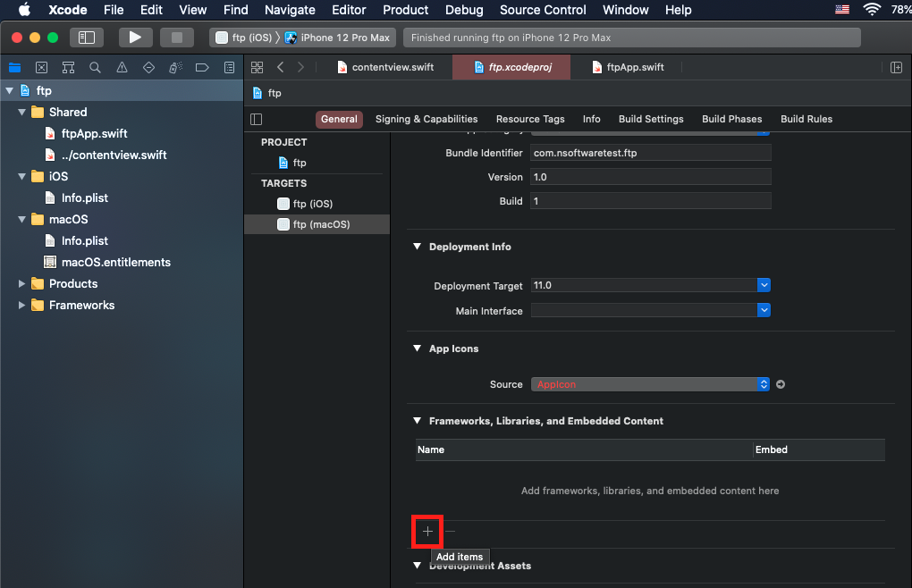Go back in editor history
Viewport: 912px width, 588px height.
click(281, 67)
